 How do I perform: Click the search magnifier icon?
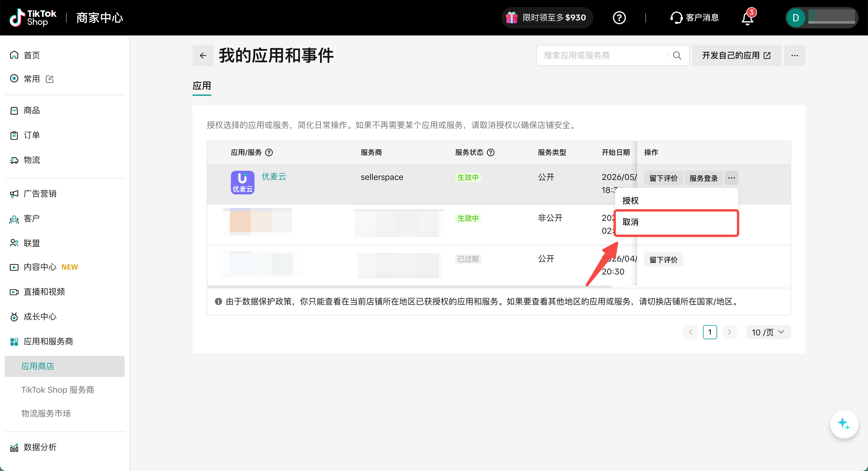677,56
